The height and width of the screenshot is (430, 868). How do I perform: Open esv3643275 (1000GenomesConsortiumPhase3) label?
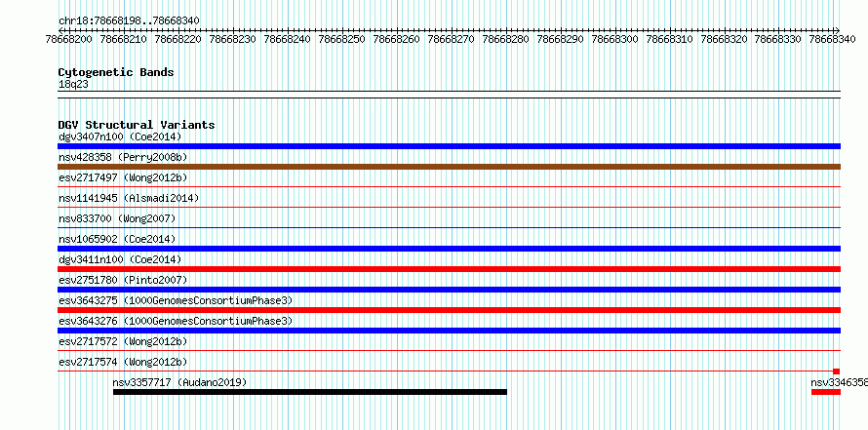tap(176, 300)
